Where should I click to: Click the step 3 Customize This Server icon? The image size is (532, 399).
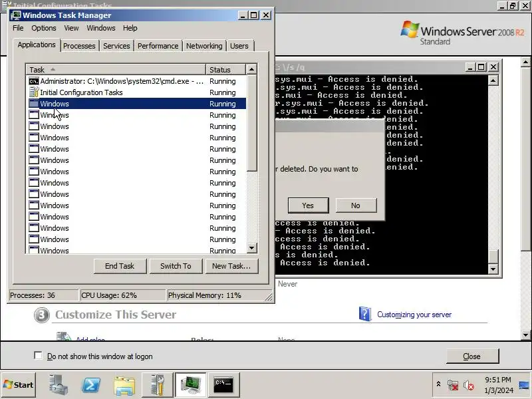41,315
